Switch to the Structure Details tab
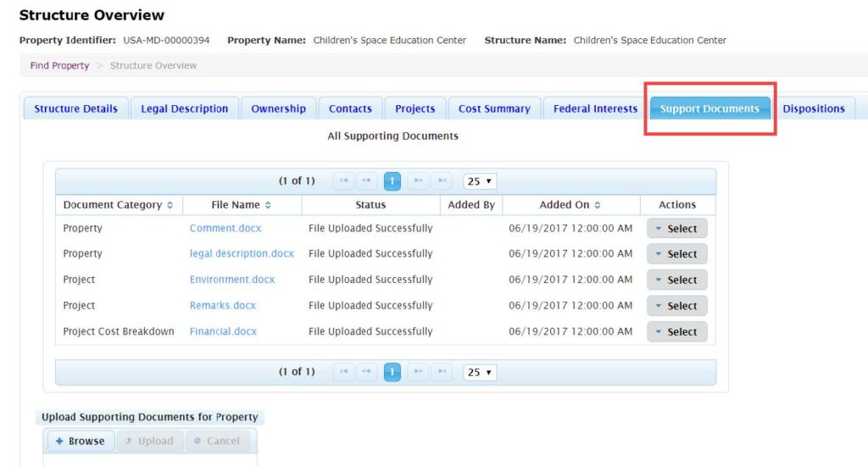Image resolution: width=868 pixels, height=466 pixels. (x=75, y=108)
